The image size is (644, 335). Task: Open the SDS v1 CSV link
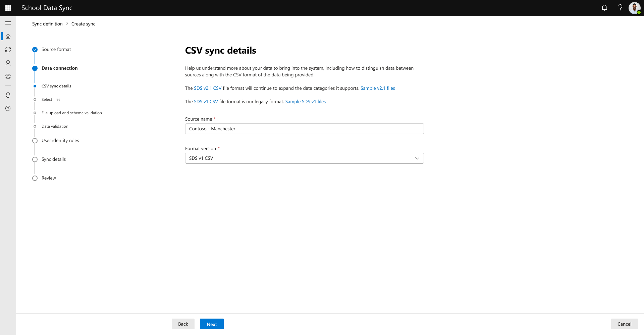tap(206, 102)
